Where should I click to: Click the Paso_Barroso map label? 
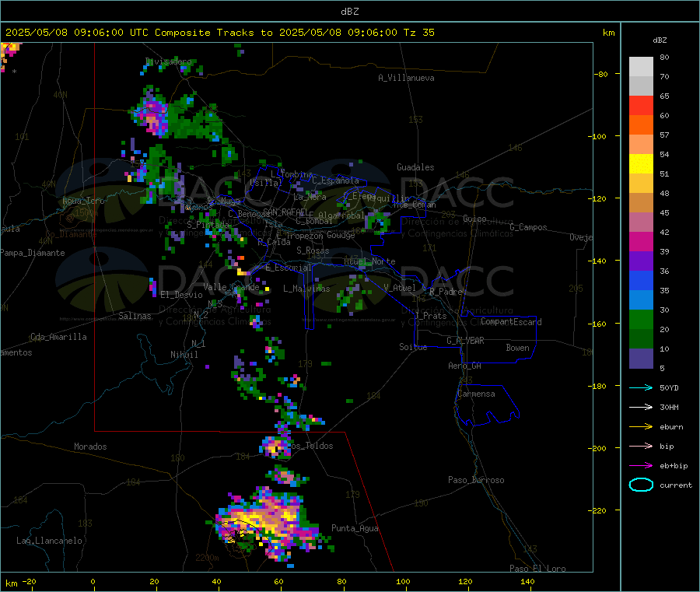pos(476,480)
